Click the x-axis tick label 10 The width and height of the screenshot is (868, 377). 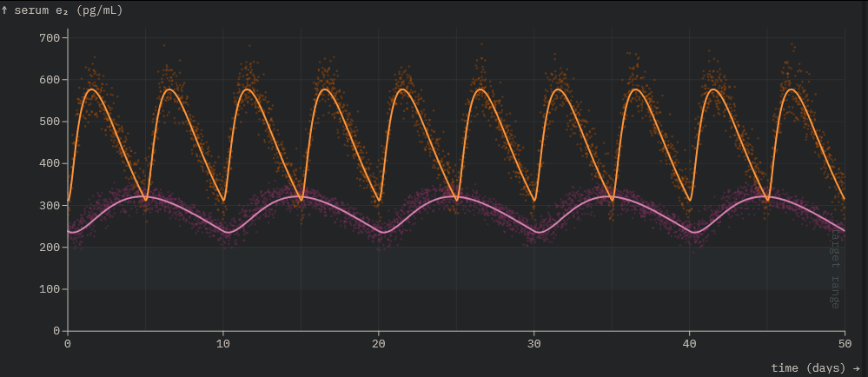pyautogui.click(x=223, y=343)
